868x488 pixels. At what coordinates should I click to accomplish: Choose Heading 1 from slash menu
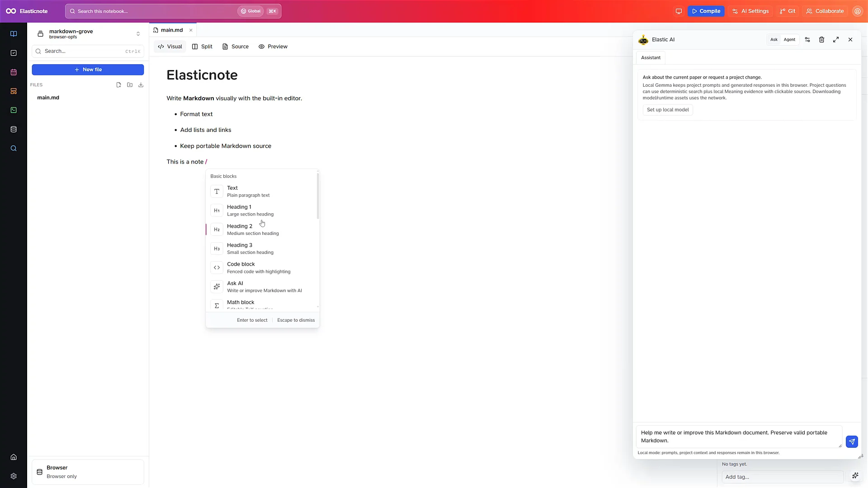[262, 211]
